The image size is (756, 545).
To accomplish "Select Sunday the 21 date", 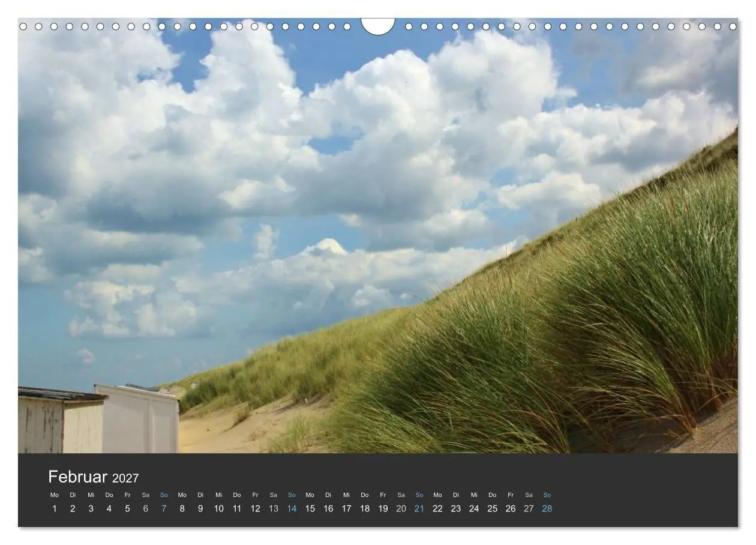I will click(x=419, y=508).
